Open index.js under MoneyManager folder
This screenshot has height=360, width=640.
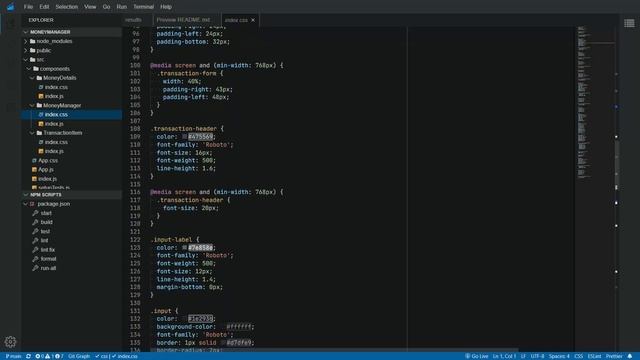pos(54,124)
